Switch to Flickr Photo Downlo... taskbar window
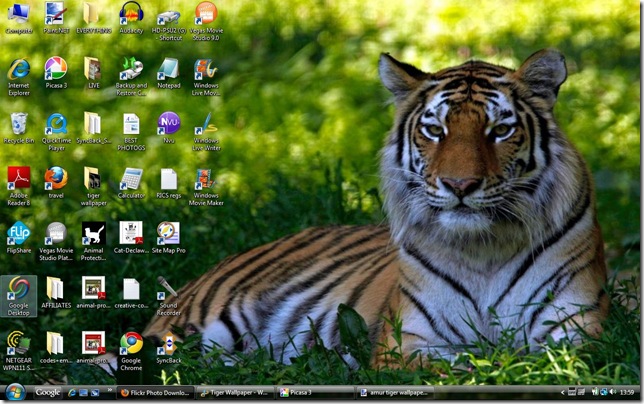This screenshot has height=404, width=644. coord(155,393)
